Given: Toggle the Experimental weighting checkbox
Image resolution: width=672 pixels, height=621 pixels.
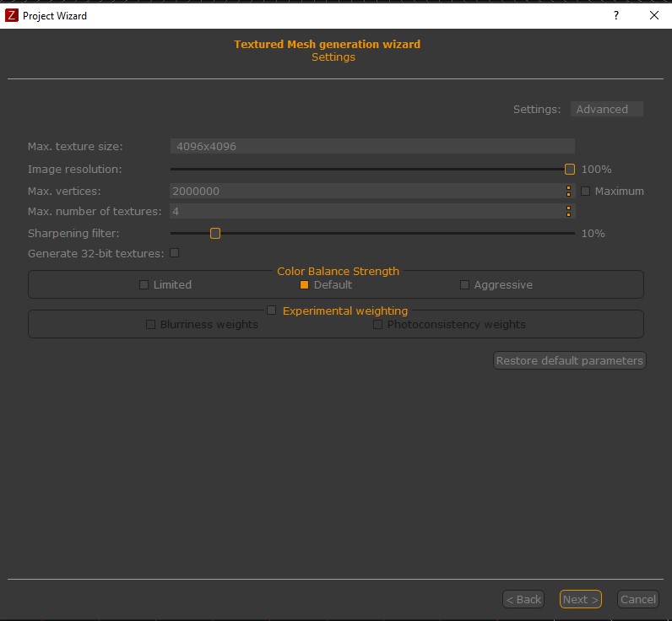Looking at the screenshot, I should (272, 310).
